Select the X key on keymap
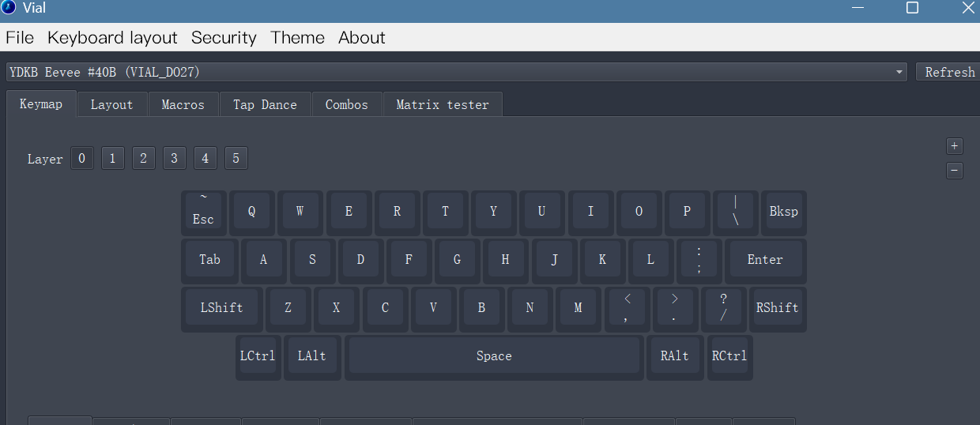980x425 pixels. (336, 309)
